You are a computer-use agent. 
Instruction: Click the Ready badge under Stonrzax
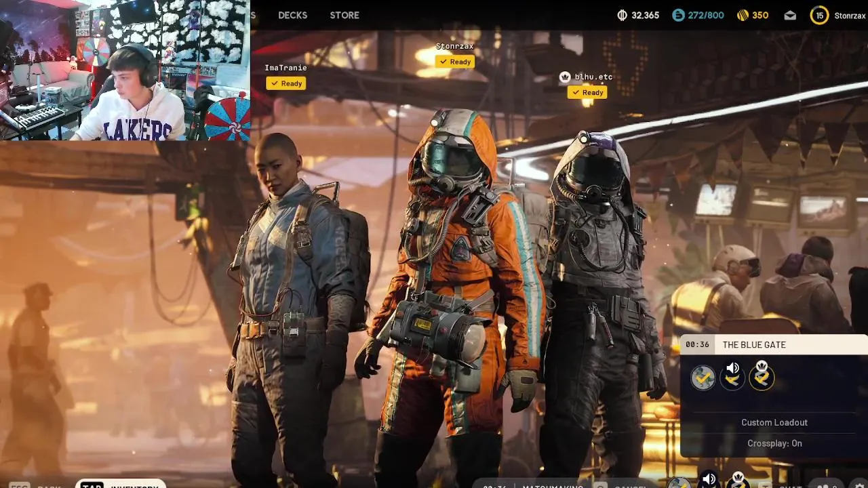tap(454, 62)
